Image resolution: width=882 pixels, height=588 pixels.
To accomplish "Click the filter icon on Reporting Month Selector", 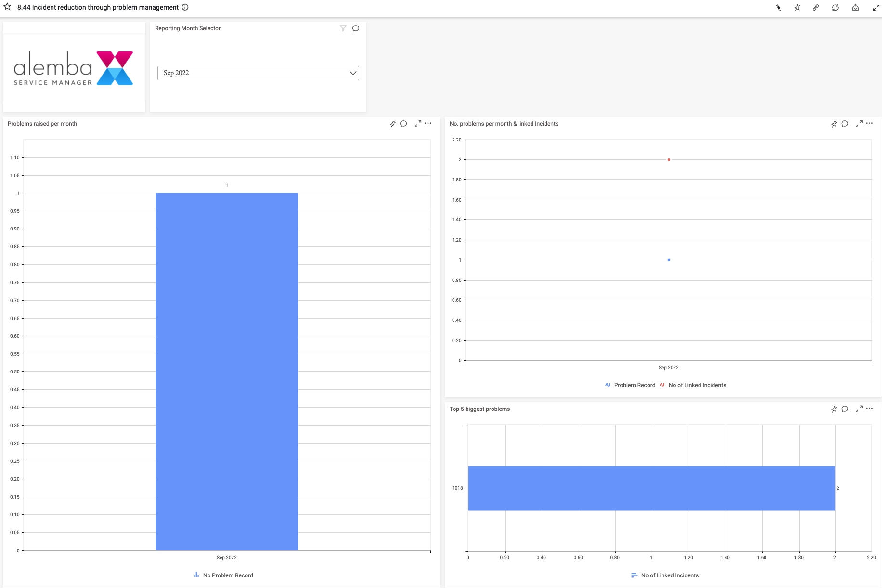I will click(343, 28).
